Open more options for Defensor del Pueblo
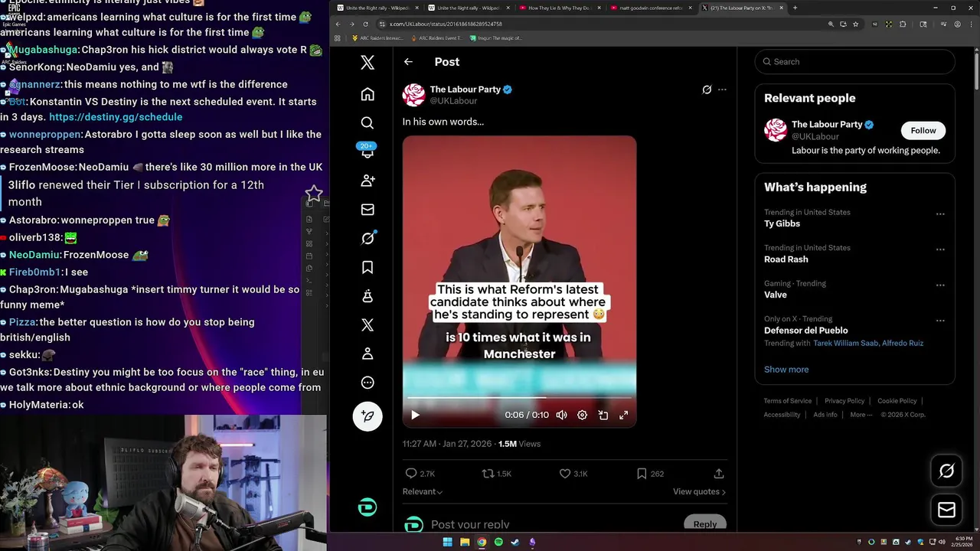 point(940,321)
